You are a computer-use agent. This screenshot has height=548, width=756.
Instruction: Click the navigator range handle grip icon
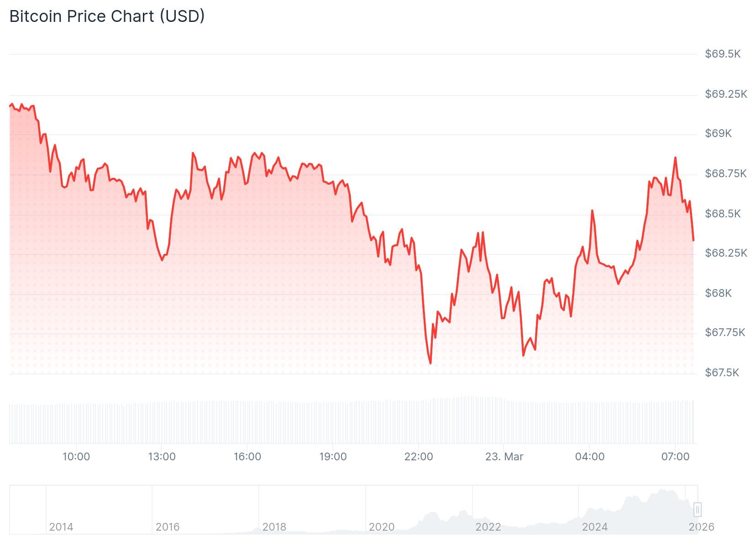(697, 509)
